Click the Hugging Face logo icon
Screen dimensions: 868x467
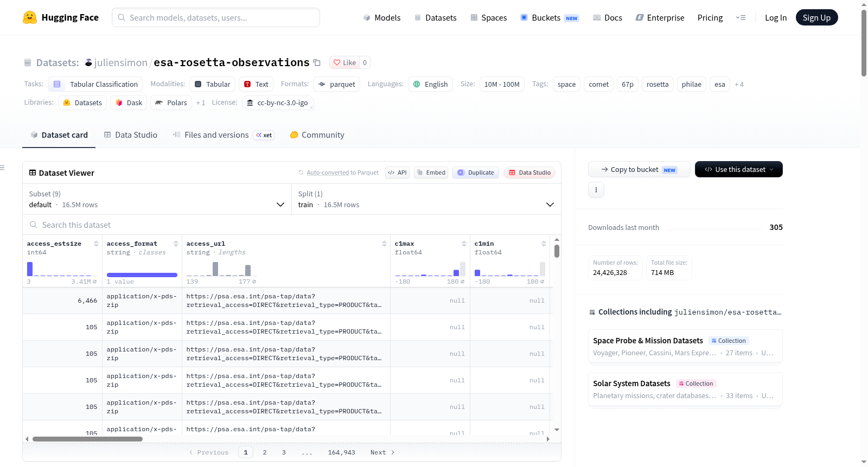[30, 17]
